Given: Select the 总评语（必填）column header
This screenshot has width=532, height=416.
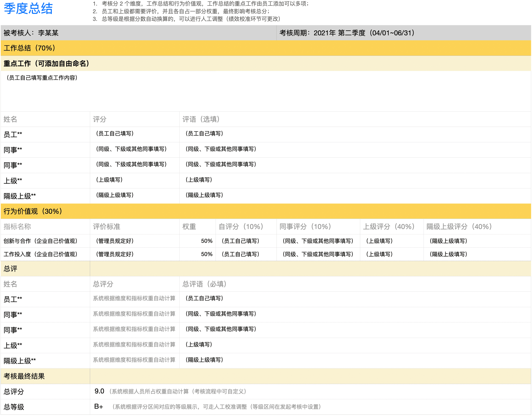Looking at the screenshot, I should [355, 284].
